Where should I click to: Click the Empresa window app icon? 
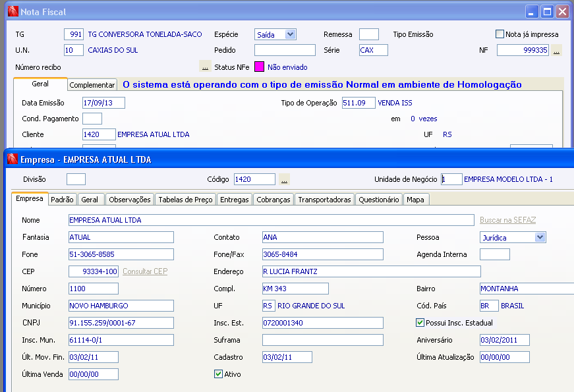(x=13, y=159)
